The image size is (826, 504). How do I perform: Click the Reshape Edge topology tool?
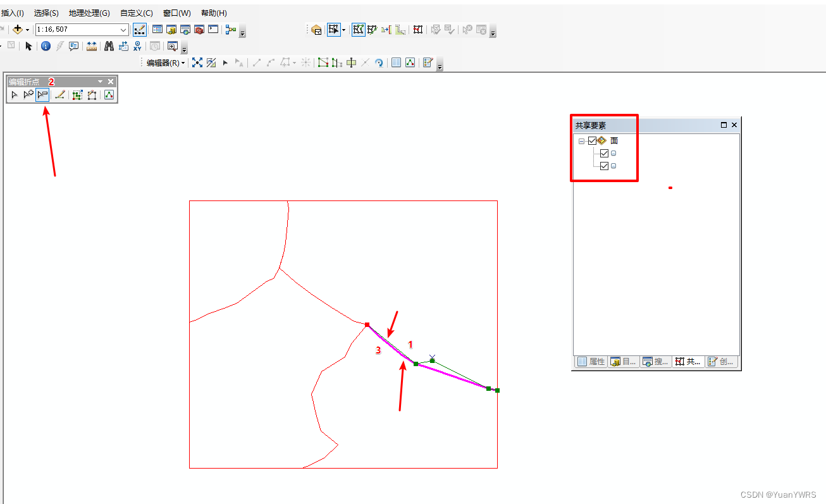click(x=373, y=30)
